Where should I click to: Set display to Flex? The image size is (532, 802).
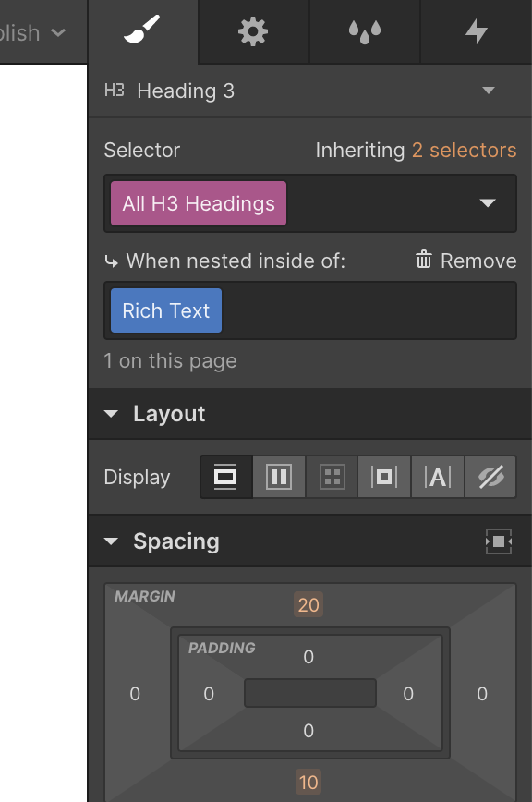pyautogui.click(x=278, y=477)
